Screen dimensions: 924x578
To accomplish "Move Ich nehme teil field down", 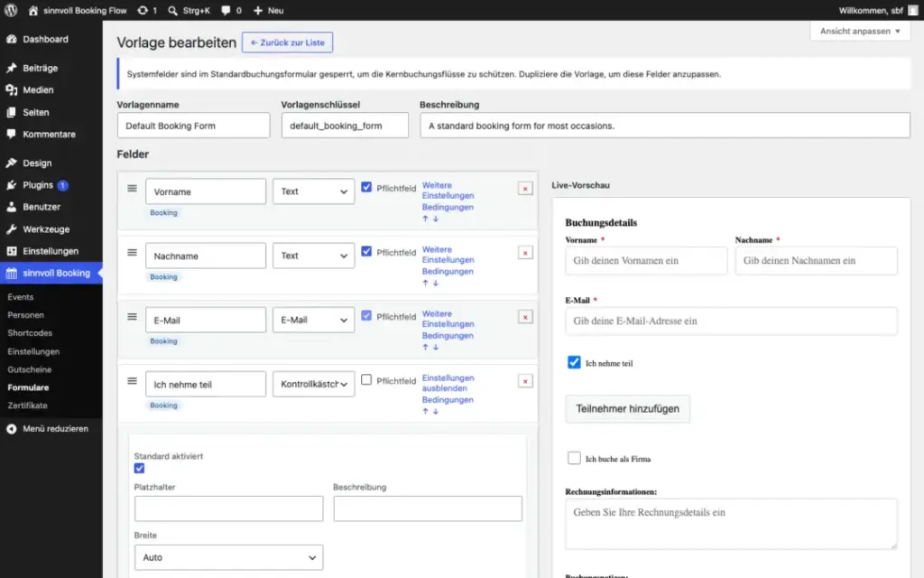I will (436, 411).
